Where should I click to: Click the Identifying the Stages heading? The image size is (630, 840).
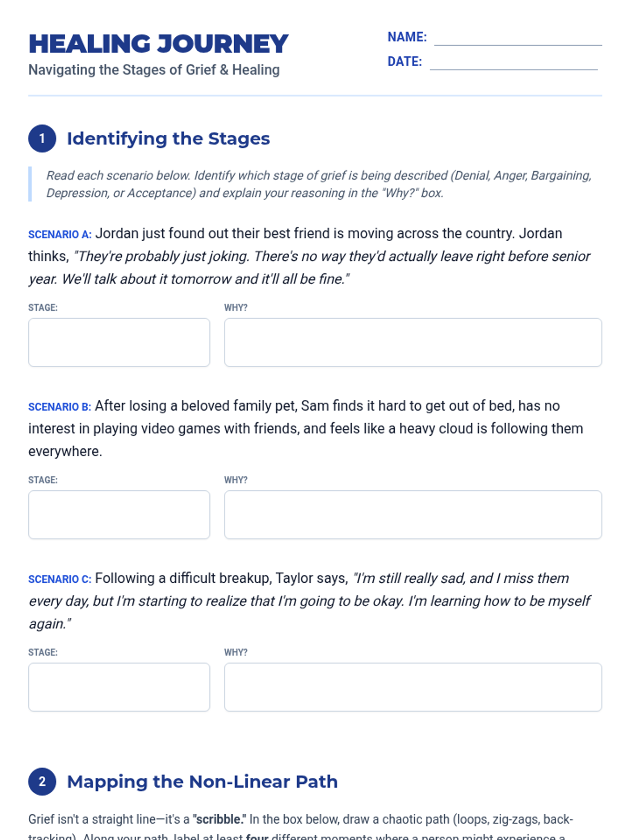click(x=168, y=139)
